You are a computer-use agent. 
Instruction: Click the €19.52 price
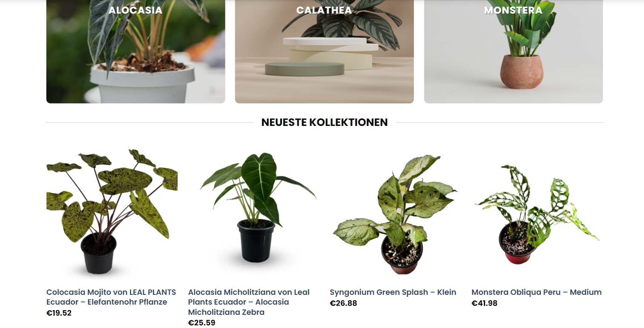click(x=59, y=313)
